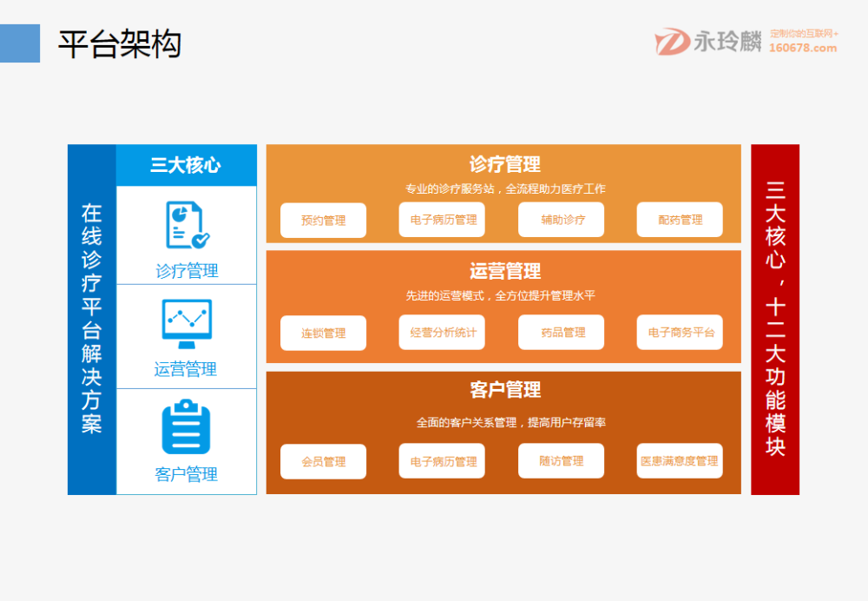
Task: Open the 辅助诊疗 module
Action: 562,220
